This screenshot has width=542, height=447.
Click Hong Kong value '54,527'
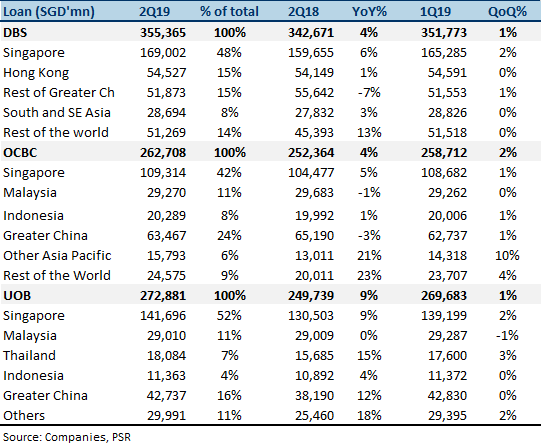pyautogui.click(x=166, y=73)
